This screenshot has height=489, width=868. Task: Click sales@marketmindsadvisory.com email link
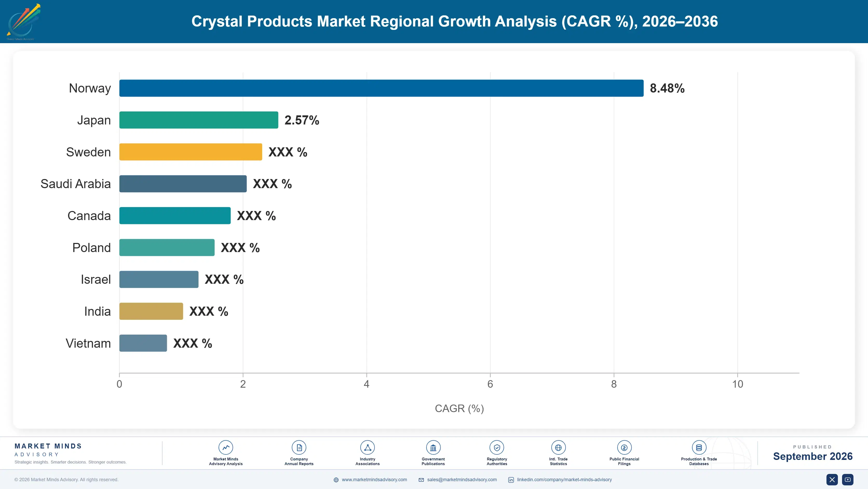[x=462, y=480]
